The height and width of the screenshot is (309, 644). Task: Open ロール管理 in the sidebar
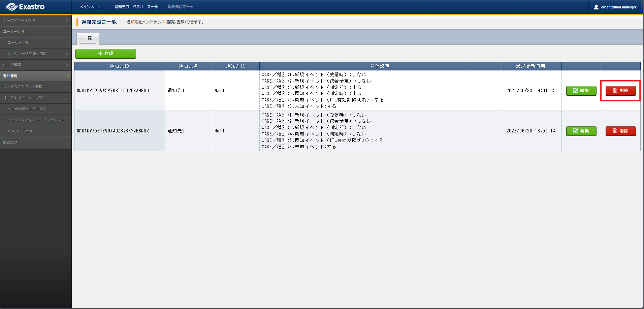click(36, 65)
